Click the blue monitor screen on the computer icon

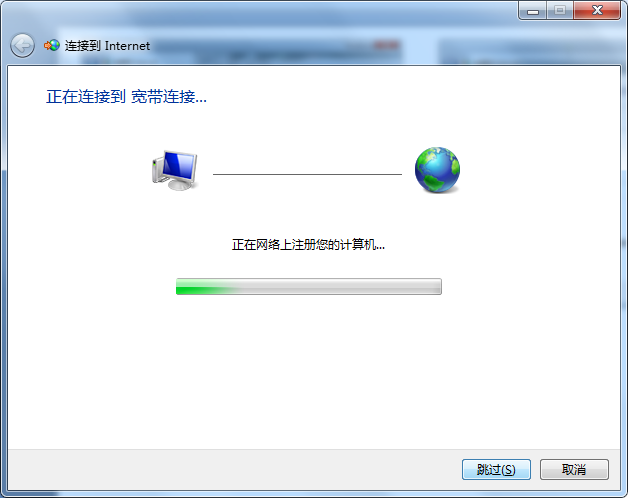point(180,165)
